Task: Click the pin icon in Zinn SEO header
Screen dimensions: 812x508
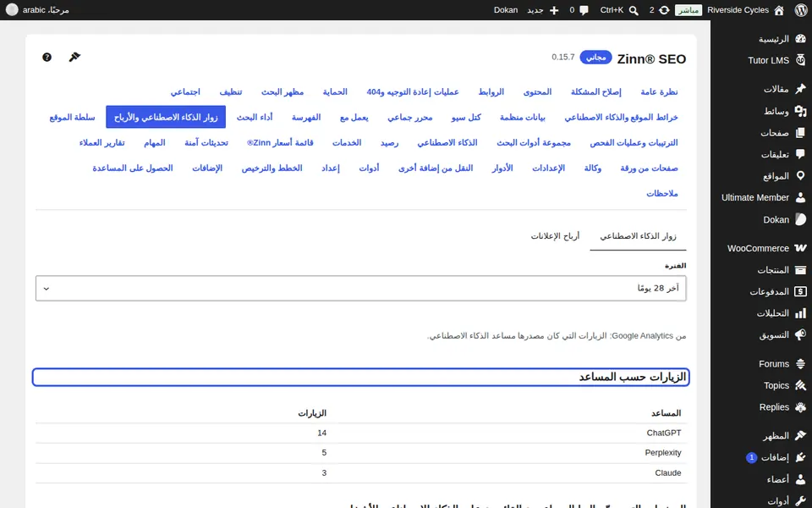Action: [x=74, y=57]
